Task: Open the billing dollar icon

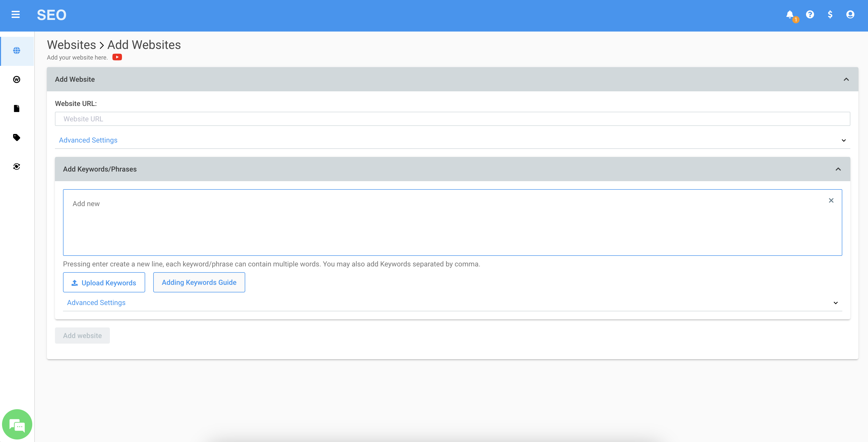Action: (x=830, y=15)
